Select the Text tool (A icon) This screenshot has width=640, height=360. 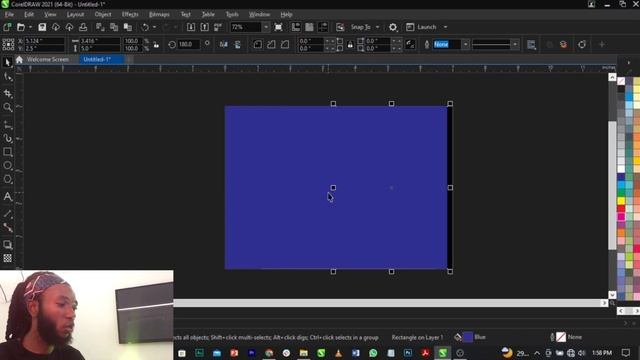pos(7,197)
